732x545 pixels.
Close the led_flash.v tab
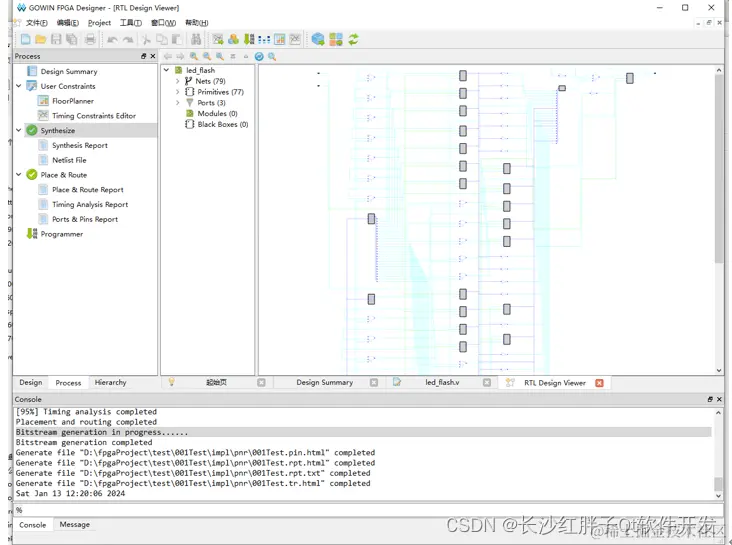[487, 382]
